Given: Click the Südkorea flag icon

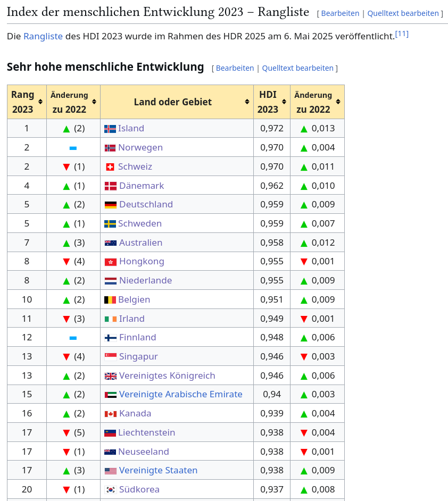Looking at the screenshot, I should (111, 489).
